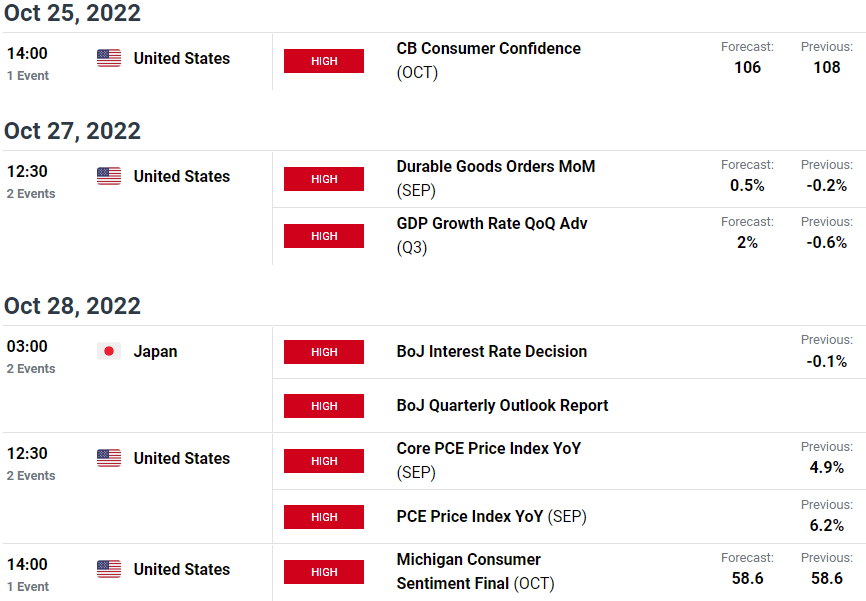Open BoJ Interest Rate Decision event
The height and width of the screenshot is (601, 866).
492,351
